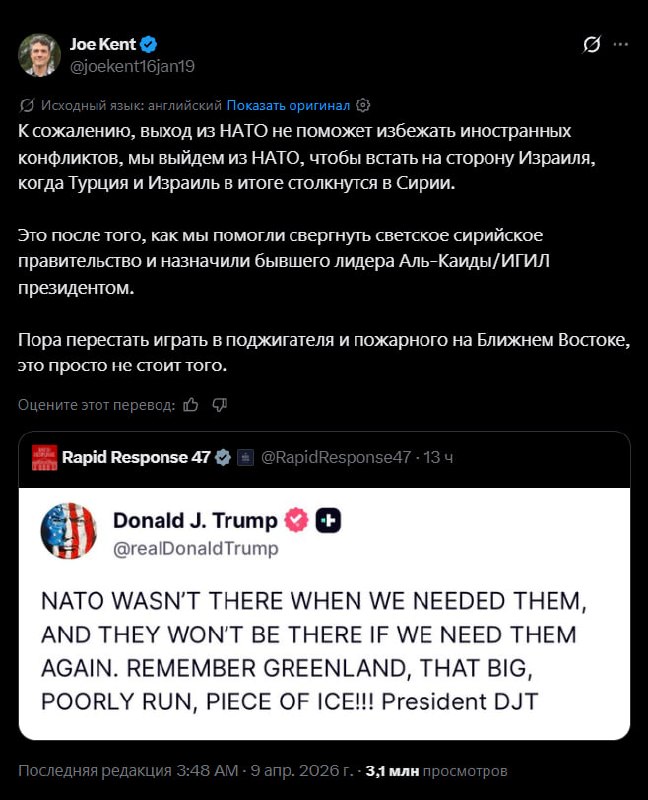The width and height of the screenshot is (648, 800).
Task: Click the Rapid Response 47 avatar
Action: pyautogui.click(x=43, y=457)
